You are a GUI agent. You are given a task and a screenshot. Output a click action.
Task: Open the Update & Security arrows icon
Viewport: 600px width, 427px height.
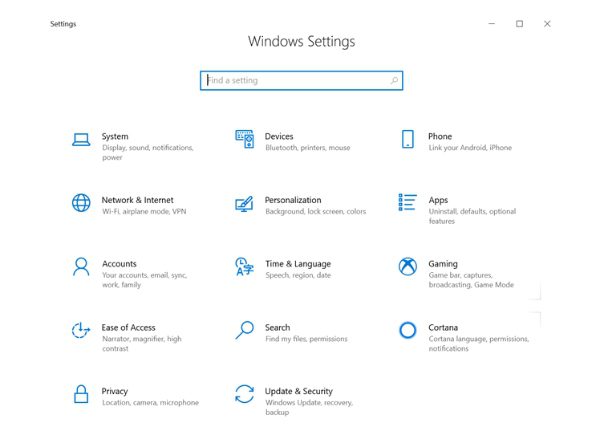click(244, 394)
